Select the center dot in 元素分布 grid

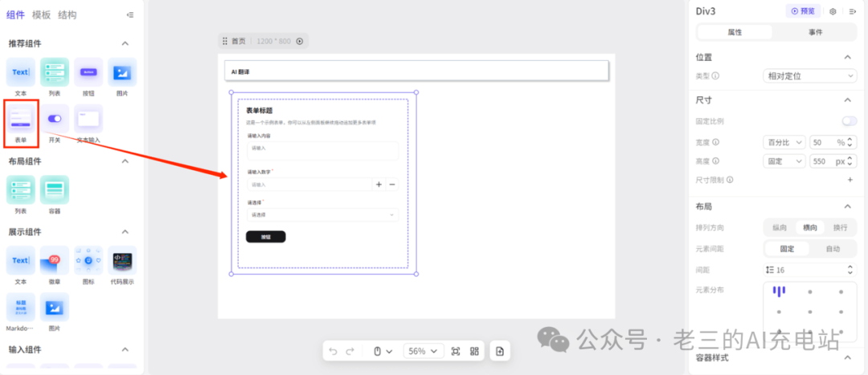click(810, 312)
